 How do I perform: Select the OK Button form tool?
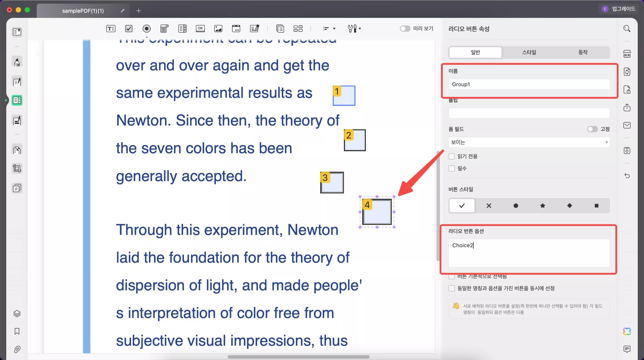click(x=200, y=28)
